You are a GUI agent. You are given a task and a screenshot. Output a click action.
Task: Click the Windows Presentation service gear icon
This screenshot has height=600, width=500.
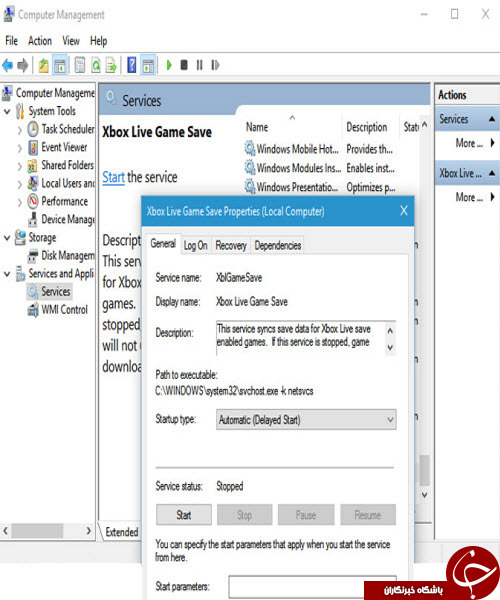click(250, 187)
